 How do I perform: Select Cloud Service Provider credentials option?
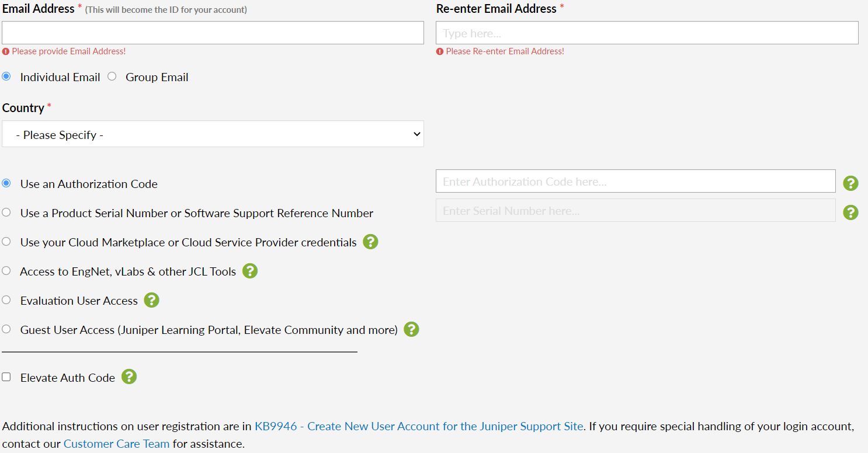[6, 241]
